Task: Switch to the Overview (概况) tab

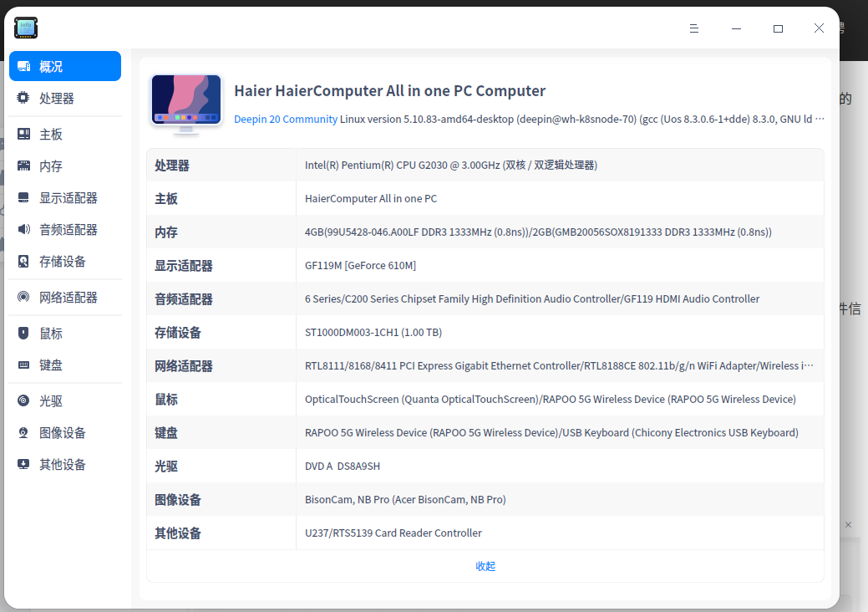Action: [x=50, y=65]
